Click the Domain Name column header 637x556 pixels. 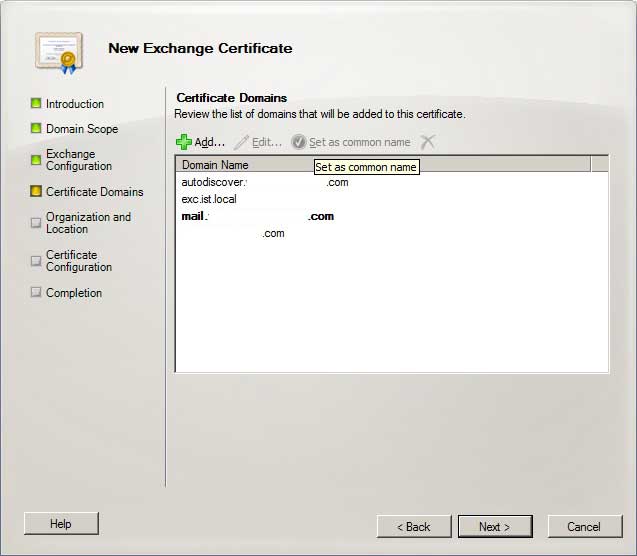tap(215, 165)
